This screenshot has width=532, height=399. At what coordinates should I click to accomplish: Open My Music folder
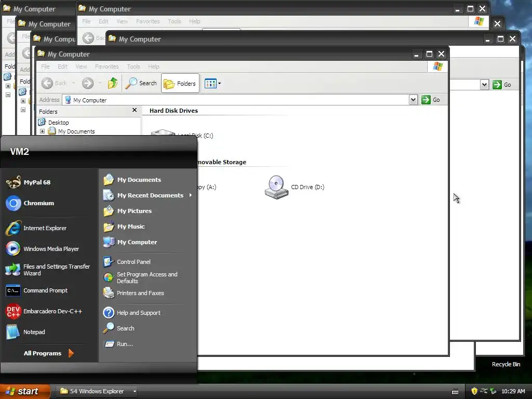[124, 227]
